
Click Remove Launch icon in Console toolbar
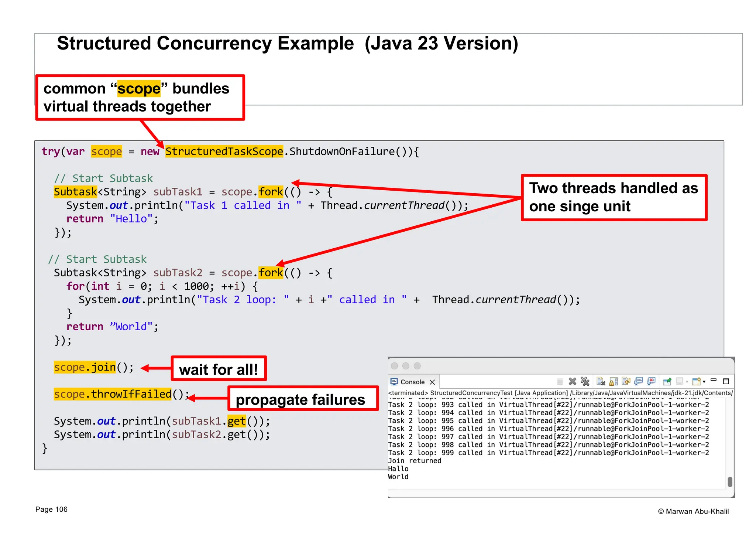(x=572, y=381)
